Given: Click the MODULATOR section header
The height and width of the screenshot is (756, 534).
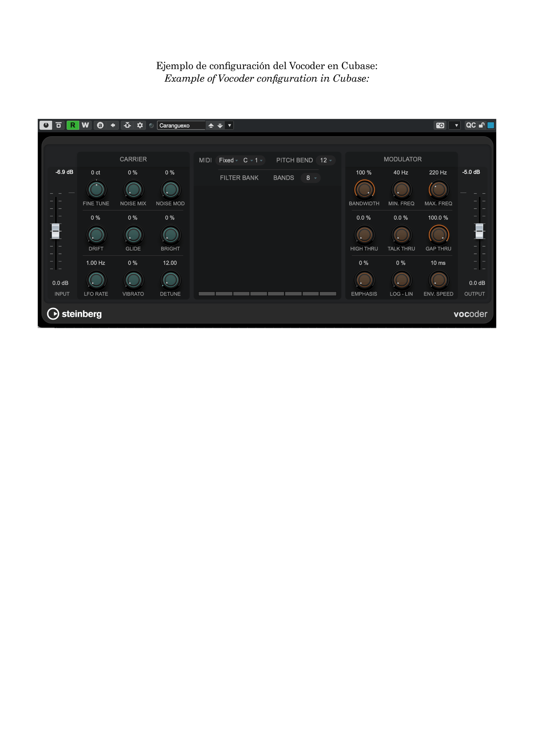Looking at the screenshot, I should tap(403, 159).
